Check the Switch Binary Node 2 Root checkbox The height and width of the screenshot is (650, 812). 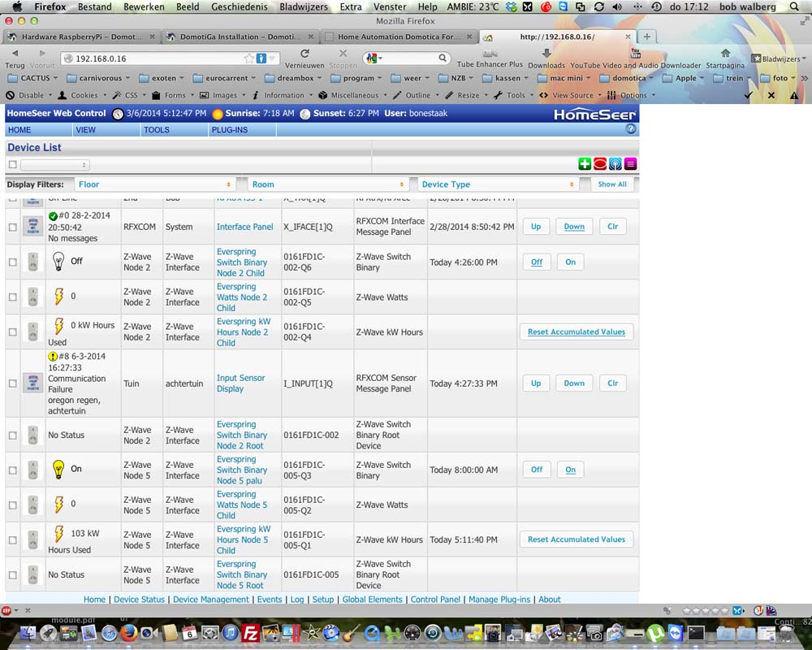coord(13,435)
